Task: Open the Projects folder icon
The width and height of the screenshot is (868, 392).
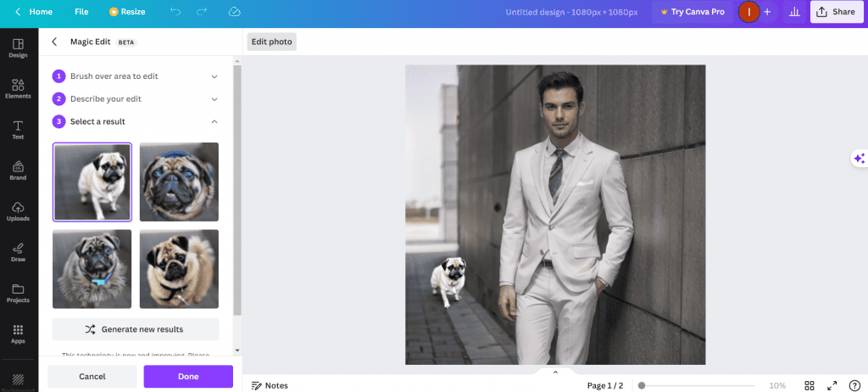Action: (x=18, y=293)
